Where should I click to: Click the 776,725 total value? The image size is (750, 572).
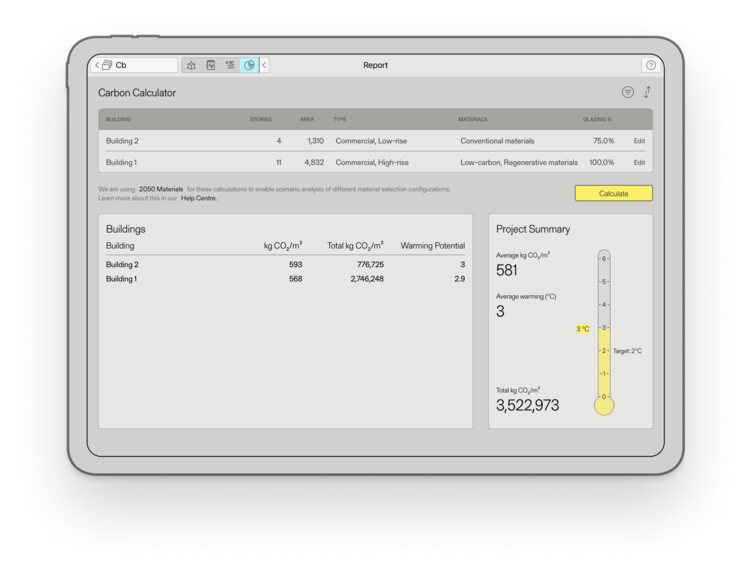click(370, 264)
